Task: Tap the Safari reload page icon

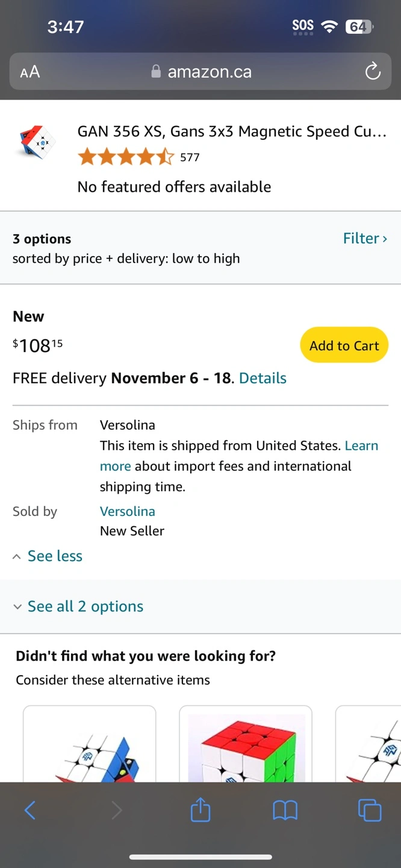Action: (373, 72)
